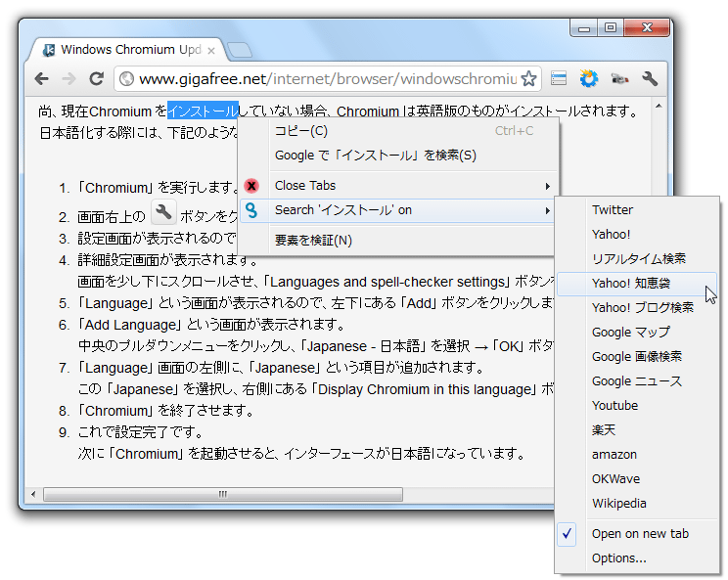Click the camera-like extension icon in toolbar
This screenshot has height=580, width=728.
tap(619, 79)
